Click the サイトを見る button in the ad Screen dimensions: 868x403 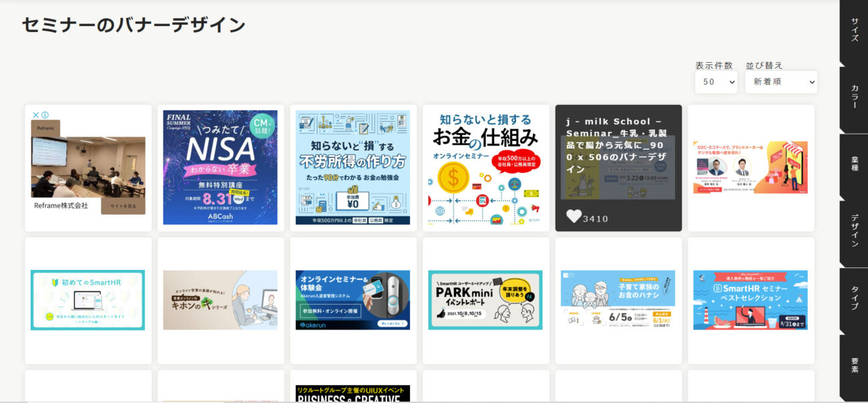coord(123,206)
